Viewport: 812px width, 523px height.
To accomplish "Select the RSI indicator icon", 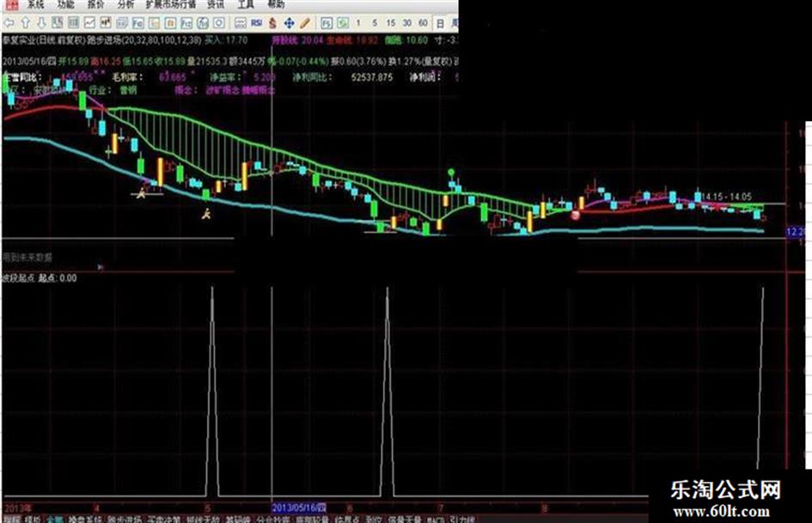I will tap(257, 23).
